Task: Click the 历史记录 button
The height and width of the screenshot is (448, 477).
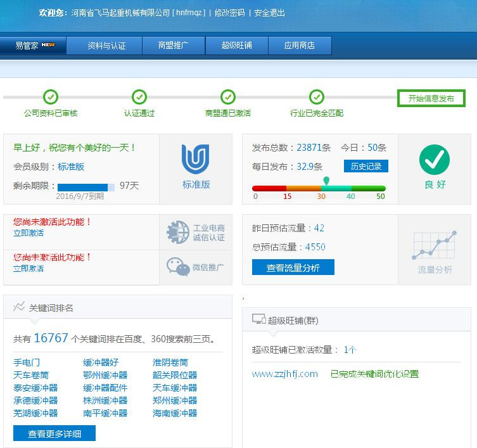Action: pyautogui.click(x=366, y=166)
